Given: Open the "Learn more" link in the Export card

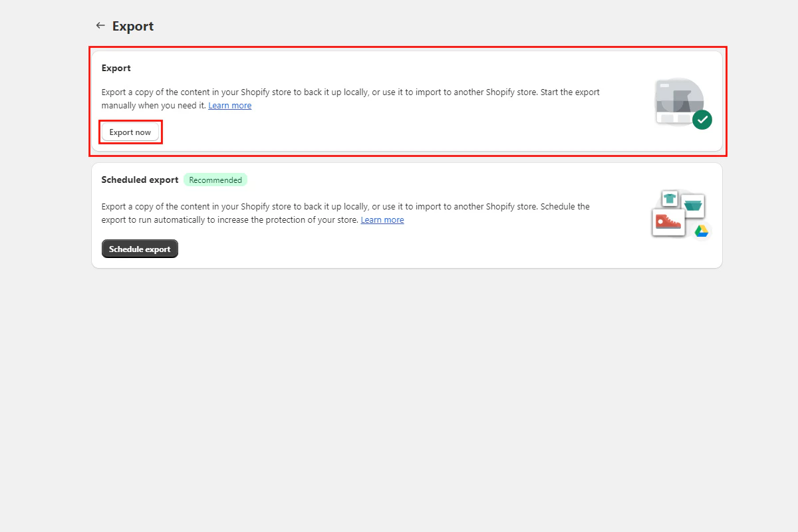Looking at the screenshot, I should (230, 105).
